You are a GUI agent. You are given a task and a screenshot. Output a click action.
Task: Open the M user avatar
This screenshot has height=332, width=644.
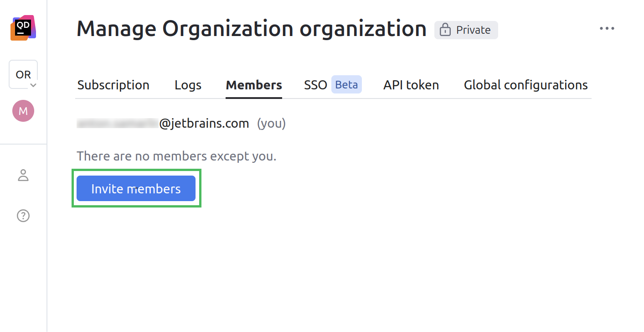[23, 110]
